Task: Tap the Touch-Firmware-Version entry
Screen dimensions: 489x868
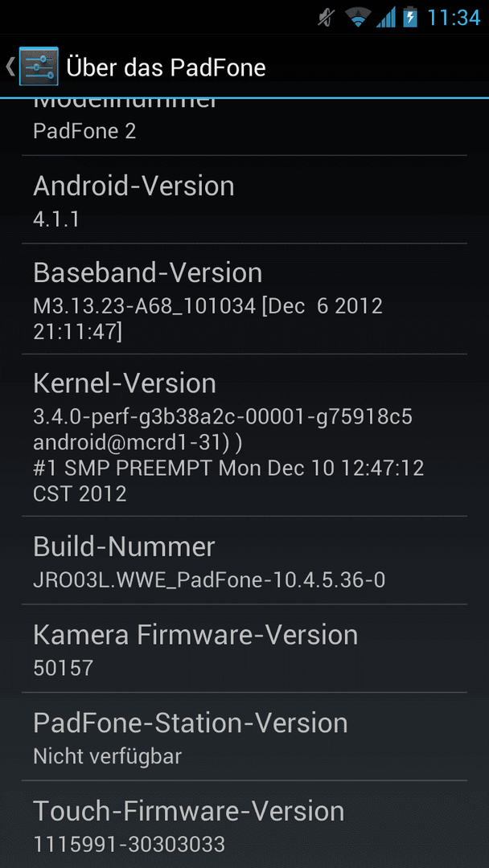Action: (244, 825)
